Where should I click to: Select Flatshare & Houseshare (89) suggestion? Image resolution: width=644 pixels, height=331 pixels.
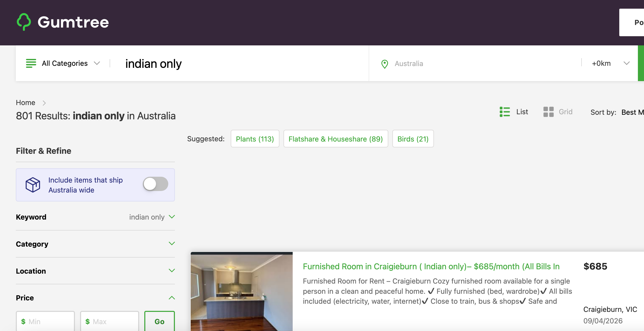pyautogui.click(x=336, y=139)
